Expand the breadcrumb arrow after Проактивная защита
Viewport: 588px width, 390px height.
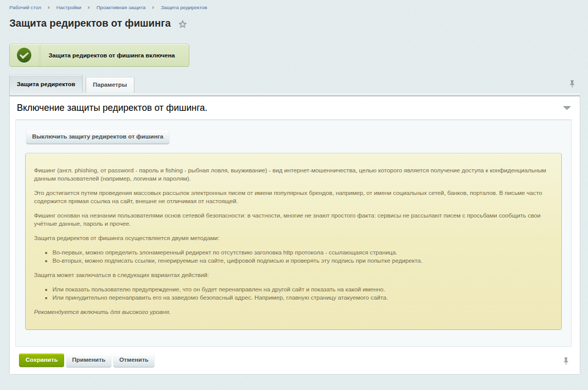click(x=153, y=8)
